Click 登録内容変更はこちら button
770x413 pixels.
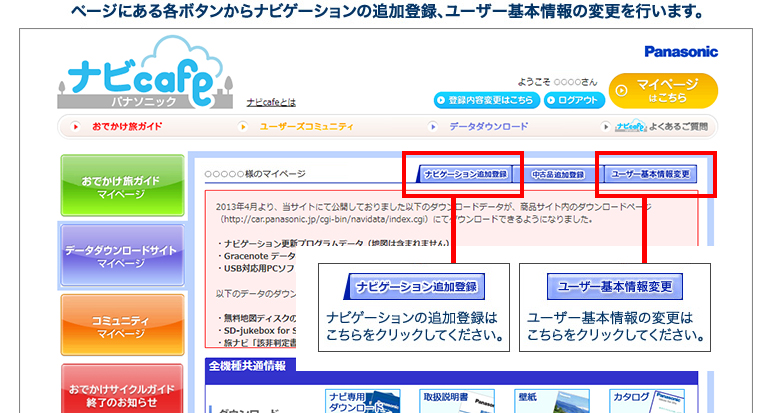coord(487,100)
